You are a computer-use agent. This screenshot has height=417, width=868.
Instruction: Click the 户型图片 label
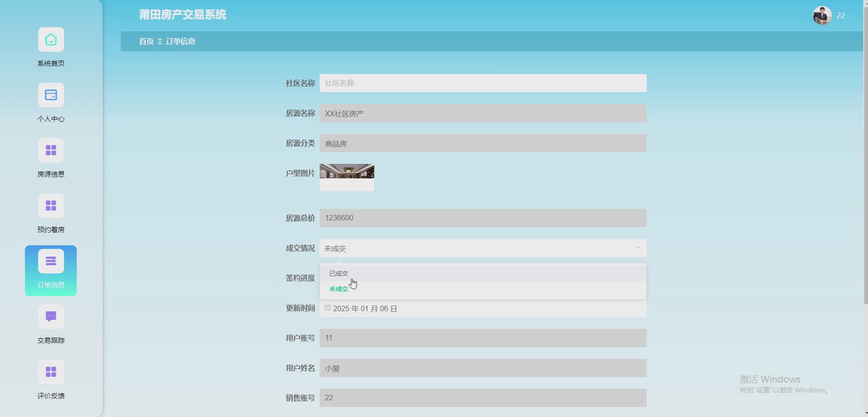coord(300,173)
